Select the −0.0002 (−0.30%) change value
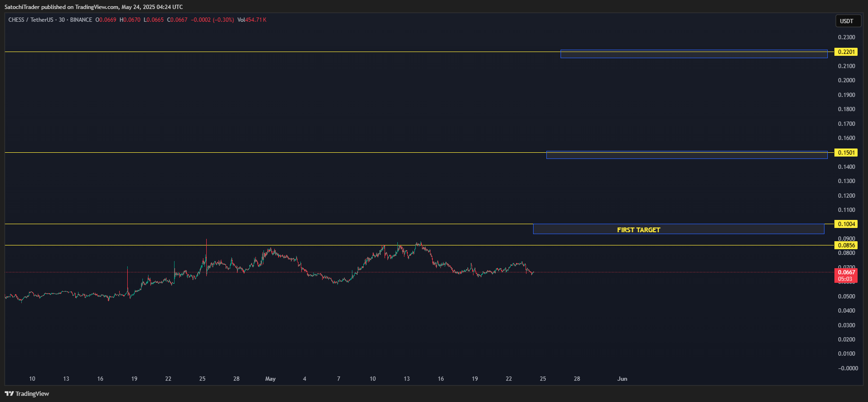The width and height of the screenshot is (868, 402). point(212,20)
